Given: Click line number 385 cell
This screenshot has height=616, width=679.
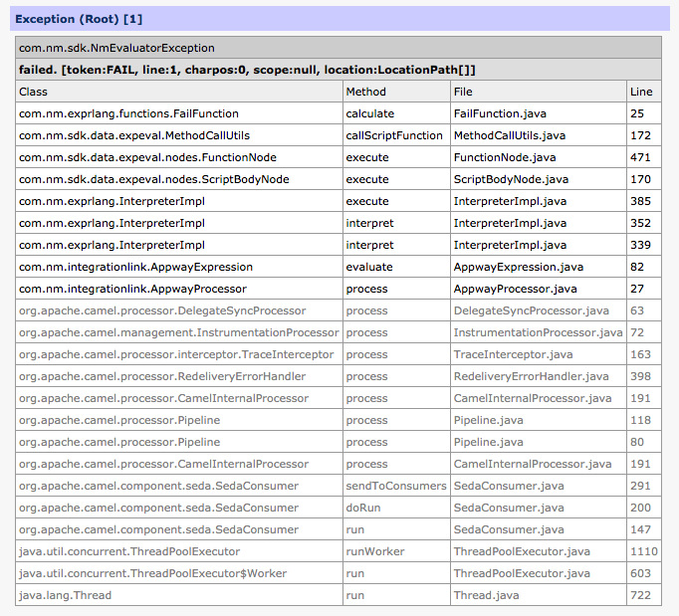Looking at the screenshot, I should click(644, 201).
